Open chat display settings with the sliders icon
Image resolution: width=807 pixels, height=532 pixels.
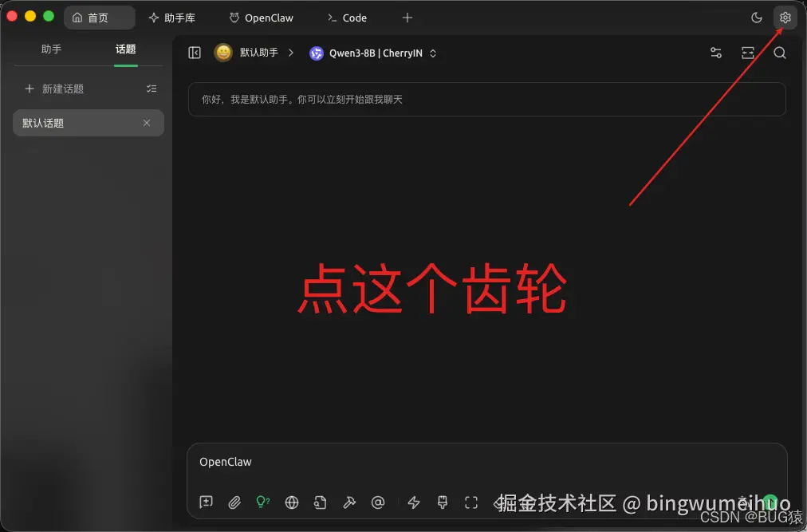(x=715, y=53)
